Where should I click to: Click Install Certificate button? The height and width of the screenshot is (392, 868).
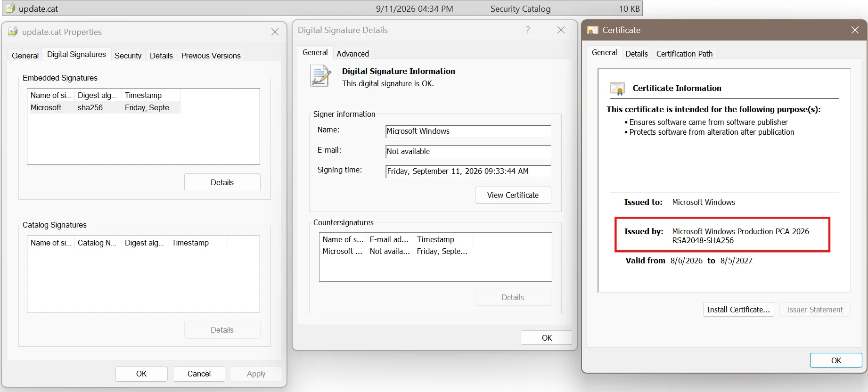pyautogui.click(x=738, y=310)
